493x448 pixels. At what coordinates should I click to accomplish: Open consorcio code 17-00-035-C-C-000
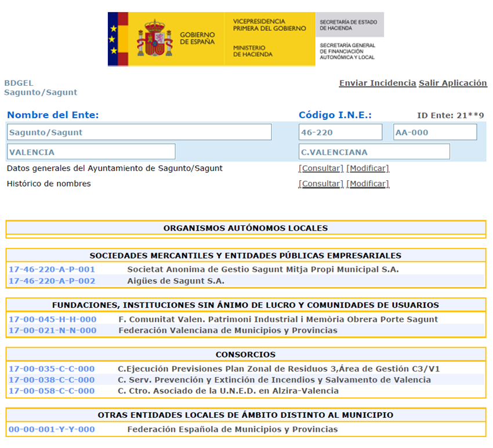tap(52, 369)
